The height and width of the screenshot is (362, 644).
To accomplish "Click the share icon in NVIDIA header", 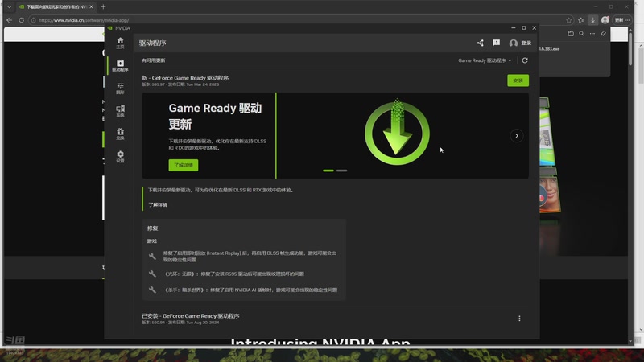I will 480,43.
